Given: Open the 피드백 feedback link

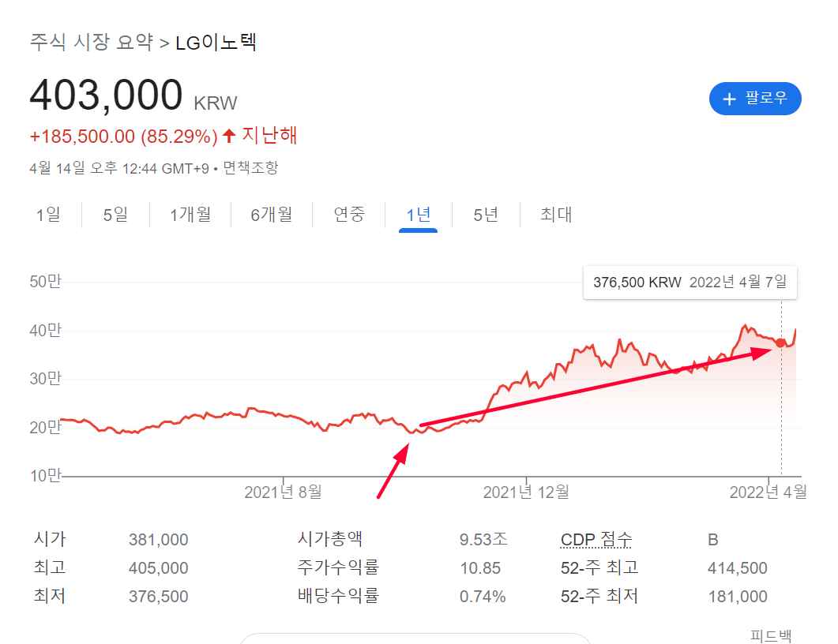Looking at the screenshot, I should click(x=771, y=635).
